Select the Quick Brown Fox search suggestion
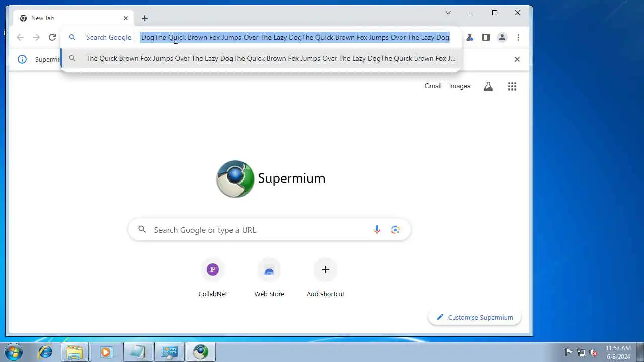644x362 pixels. (261, 58)
